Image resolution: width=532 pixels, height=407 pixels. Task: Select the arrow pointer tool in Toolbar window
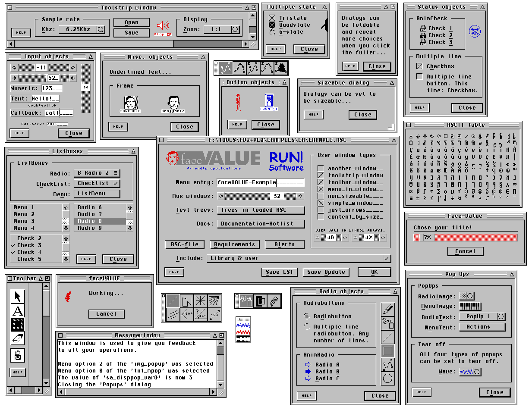[18, 296]
